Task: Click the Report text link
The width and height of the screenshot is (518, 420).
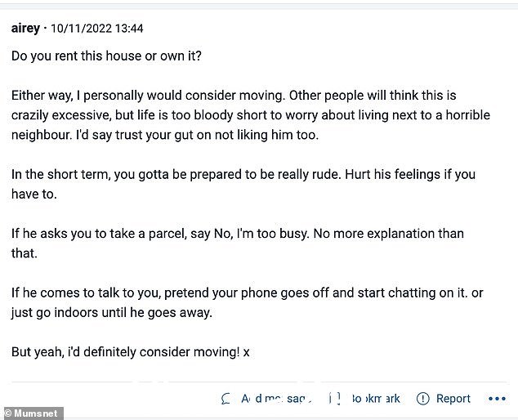Action: [453, 399]
